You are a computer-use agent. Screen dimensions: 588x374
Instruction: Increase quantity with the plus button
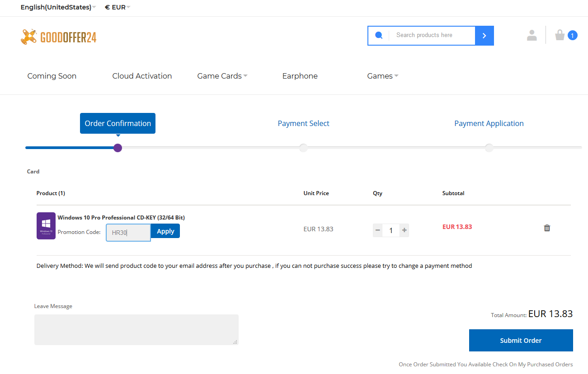click(x=404, y=230)
